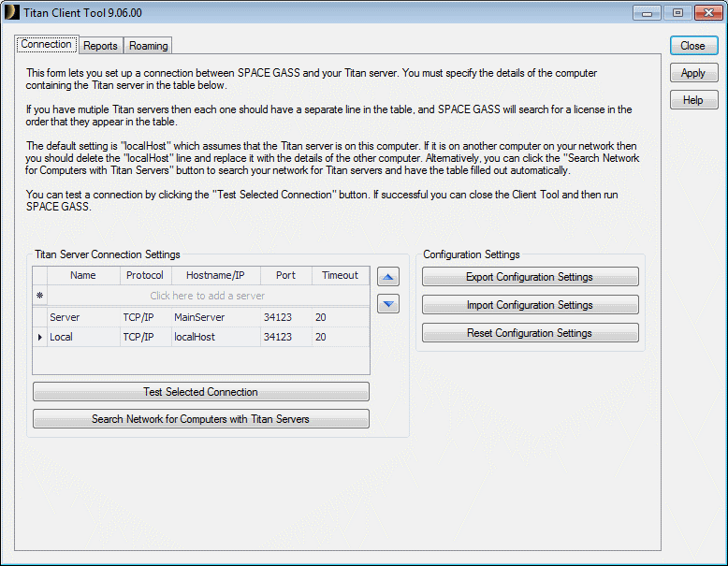Viewport: 728px width, 566px height.
Task: Apply the connection settings
Action: tap(693, 73)
